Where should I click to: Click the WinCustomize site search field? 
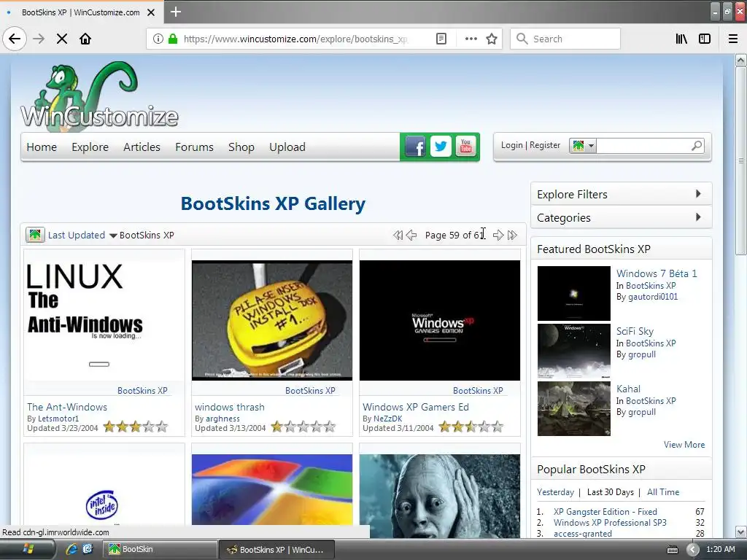(642, 146)
